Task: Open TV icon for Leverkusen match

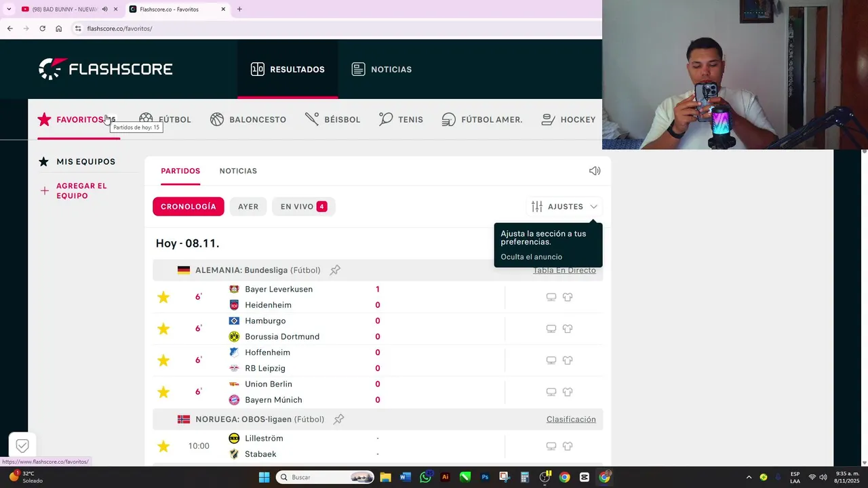Action: tap(551, 297)
